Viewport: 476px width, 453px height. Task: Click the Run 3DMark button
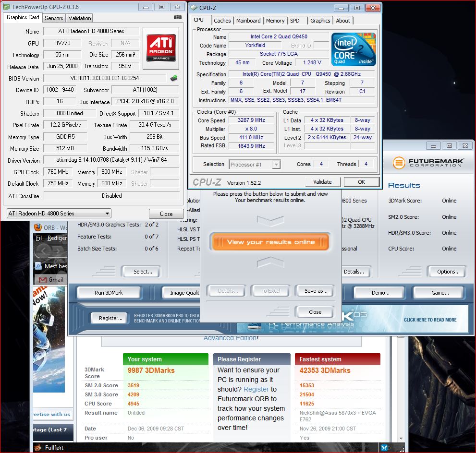(x=109, y=293)
